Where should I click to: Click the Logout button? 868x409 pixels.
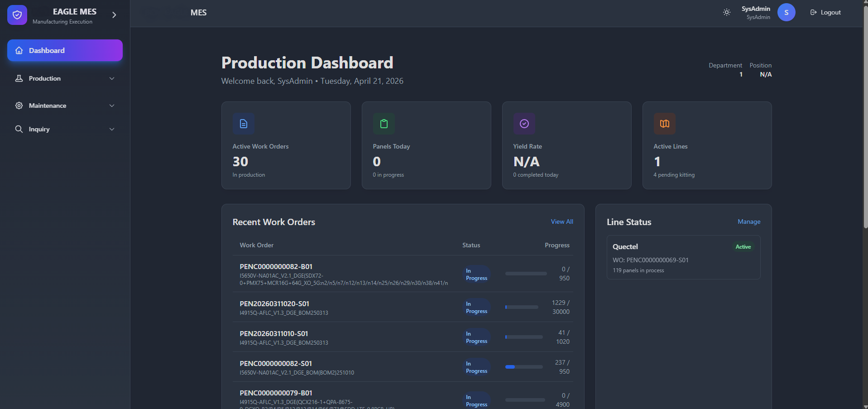pyautogui.click(x=825, y=12)
